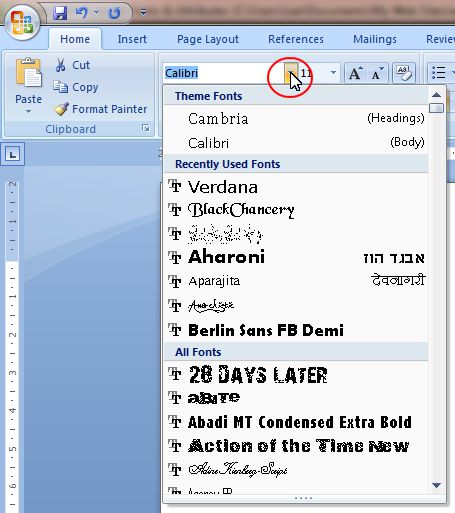Open the font size dropdown
This screenshot has height=513, width=455.
tap(333, 72)
